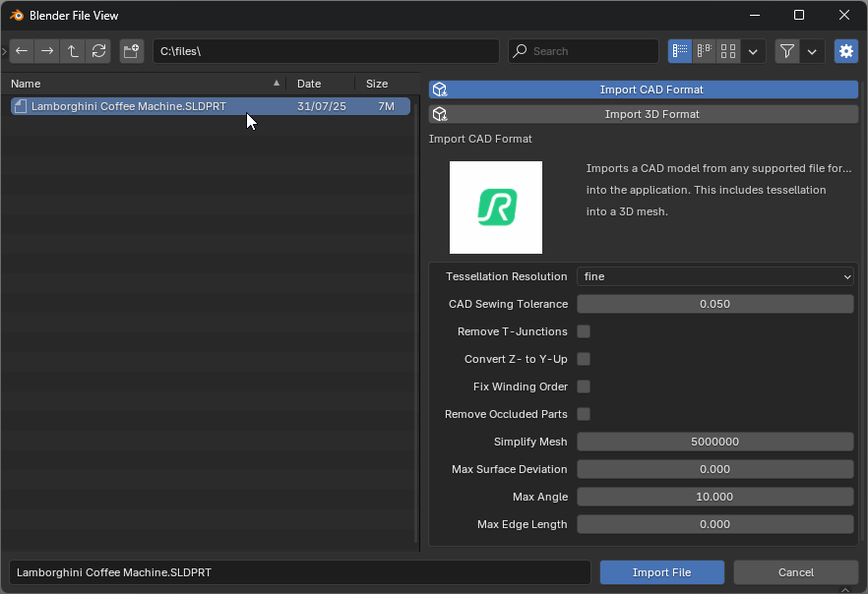
Task: Go up to the parent directory
Action: pos(73,51)
